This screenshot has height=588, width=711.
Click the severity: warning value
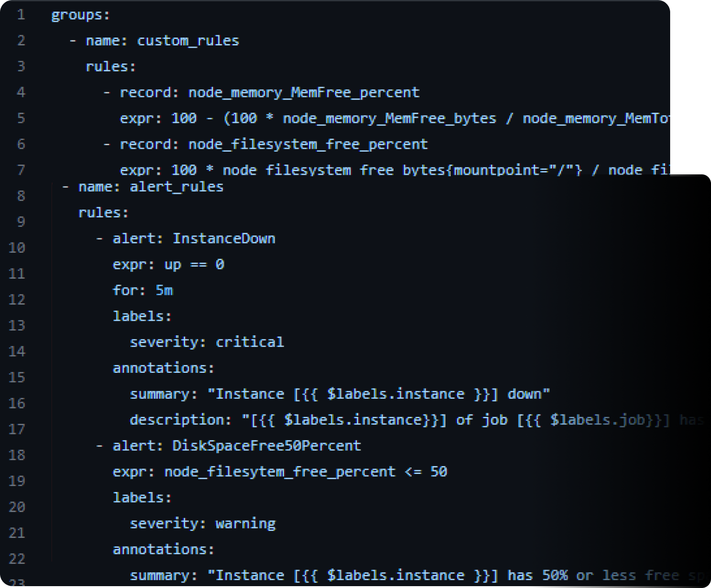pyautogui.click(x=246, y=524)
